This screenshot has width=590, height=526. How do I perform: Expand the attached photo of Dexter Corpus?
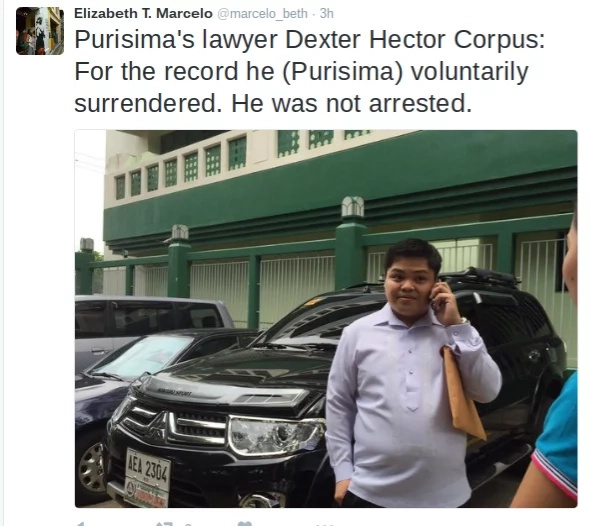(x=326, y=319)
